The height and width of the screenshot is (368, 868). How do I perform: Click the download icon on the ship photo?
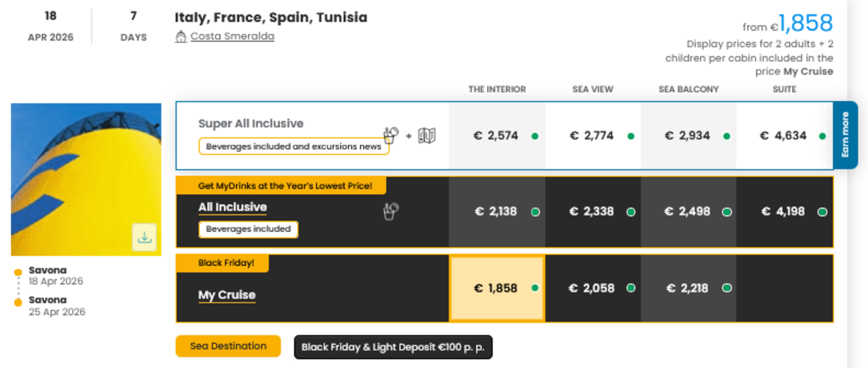(x=145, y=237)
